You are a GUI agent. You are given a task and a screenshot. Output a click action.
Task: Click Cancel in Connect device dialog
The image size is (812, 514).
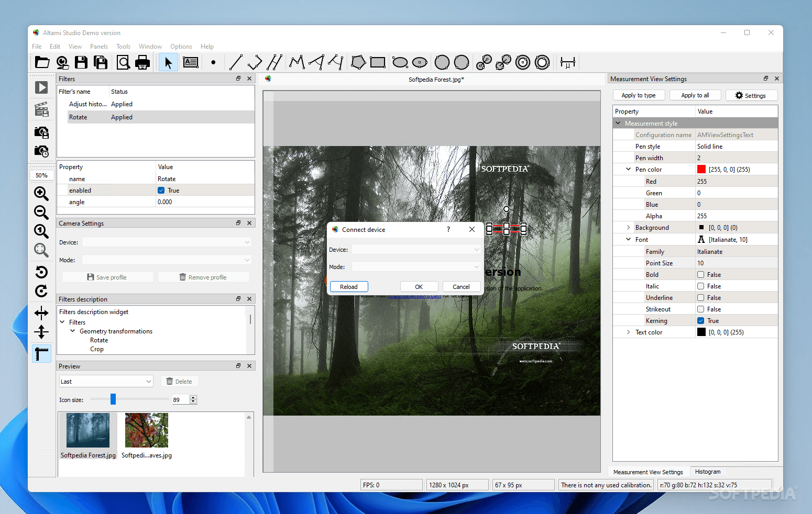click(461, 287)
